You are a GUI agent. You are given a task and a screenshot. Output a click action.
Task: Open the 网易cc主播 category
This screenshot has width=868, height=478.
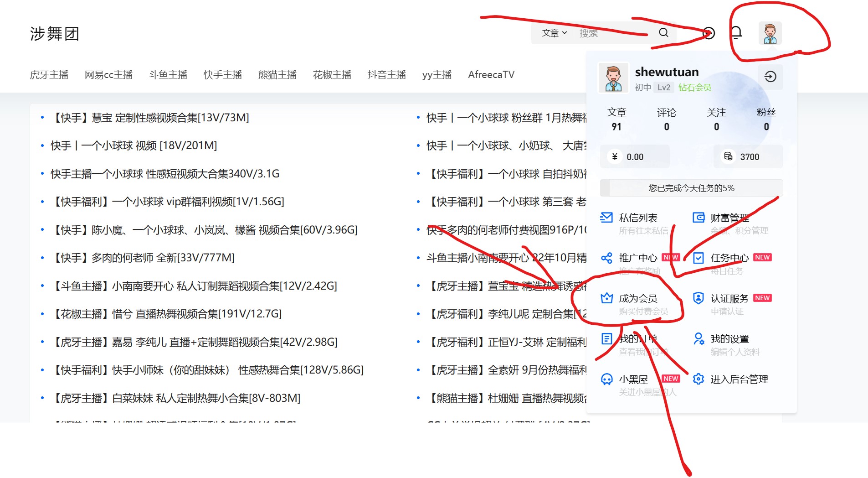click(x=108, y=74)
